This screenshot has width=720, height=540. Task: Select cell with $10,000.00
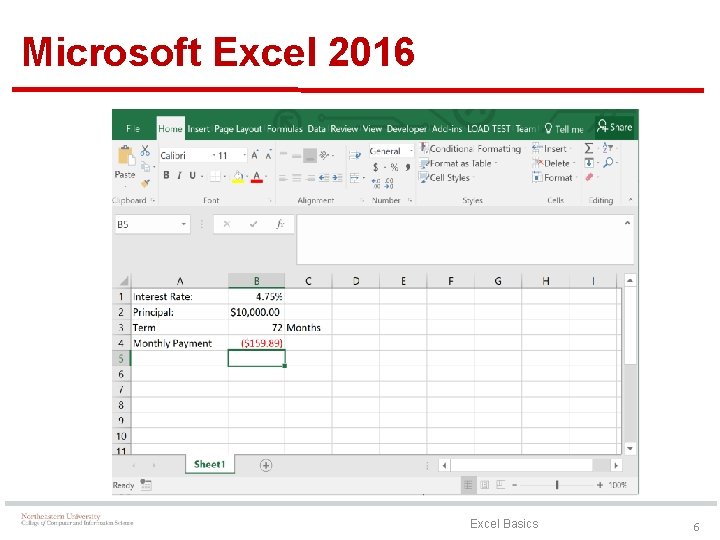click(256, 312)
